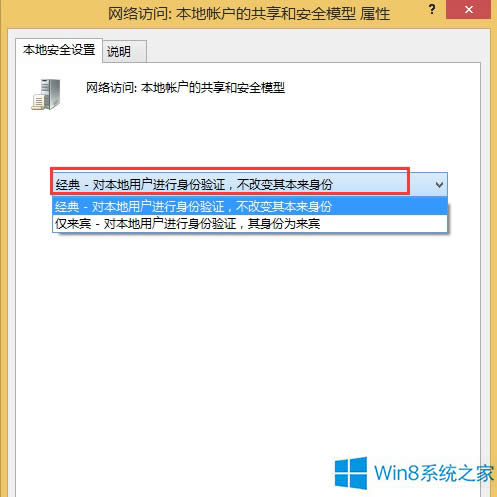Click the dialog title text in title bar

click(x=249, y=14)
